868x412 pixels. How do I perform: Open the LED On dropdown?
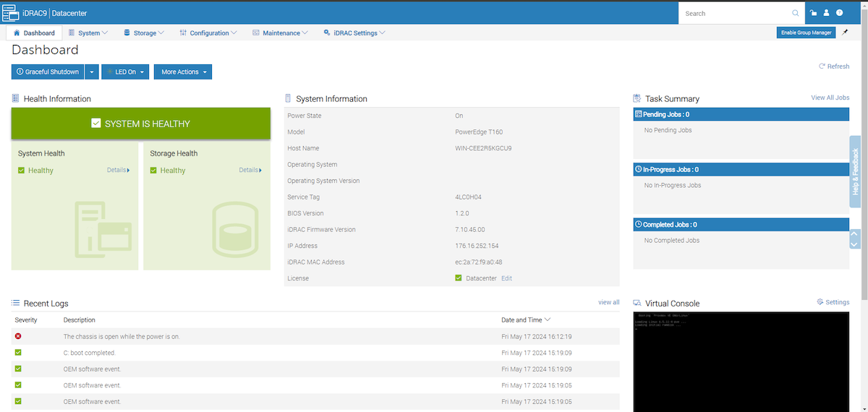(125, 72)
